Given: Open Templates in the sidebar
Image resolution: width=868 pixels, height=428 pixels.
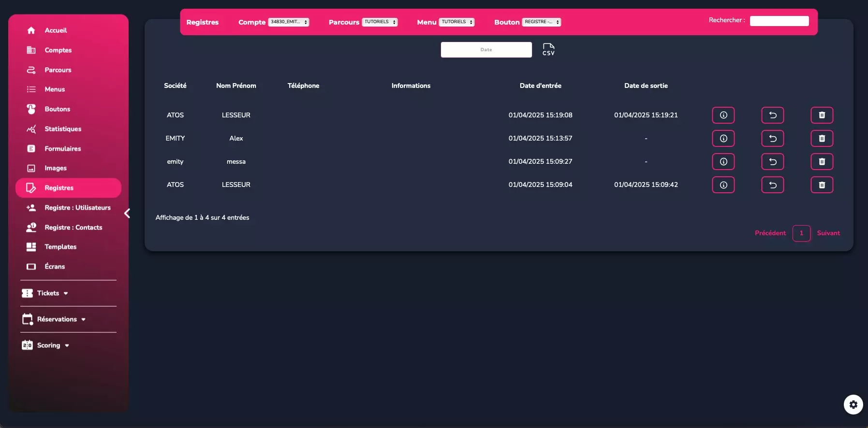Looking at the screenshot, I should click(x=60, y=247).
